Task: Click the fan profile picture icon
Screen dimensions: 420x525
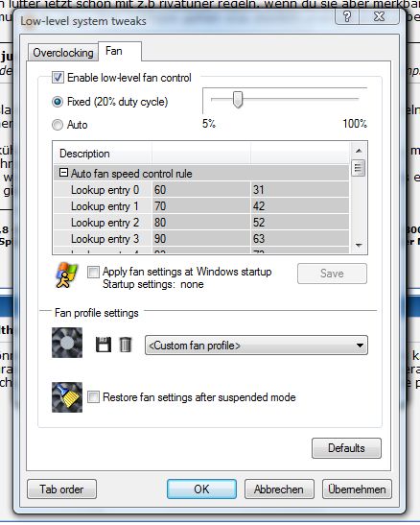Action: coord(67,343)
